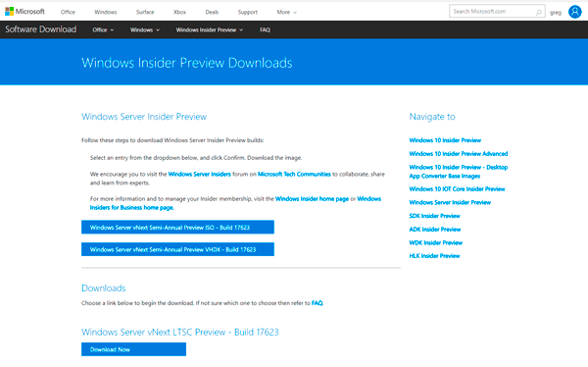This screenshot has height=367, width=588.
Task: Click the Software Download title
Action: click(x=40, y=29)
